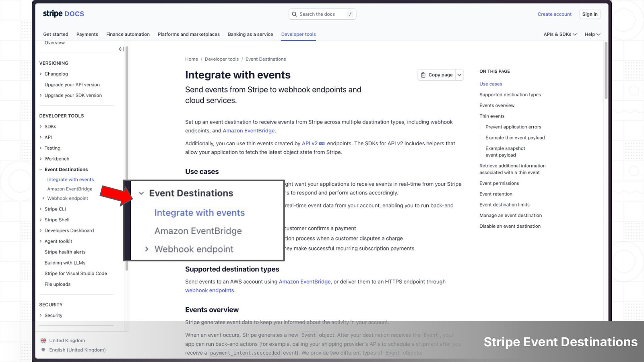This screenshot has height=362, width=644.
Task: Click the slash shortcut key icon in search
Action: coord(350,14)
